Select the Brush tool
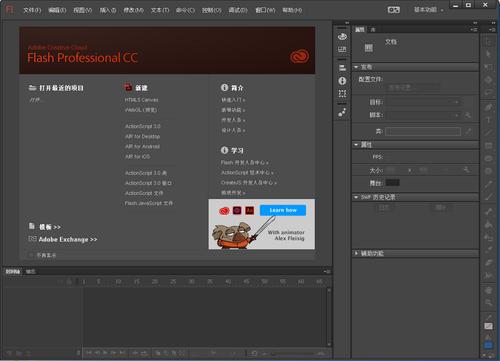 tap(488, 197)
